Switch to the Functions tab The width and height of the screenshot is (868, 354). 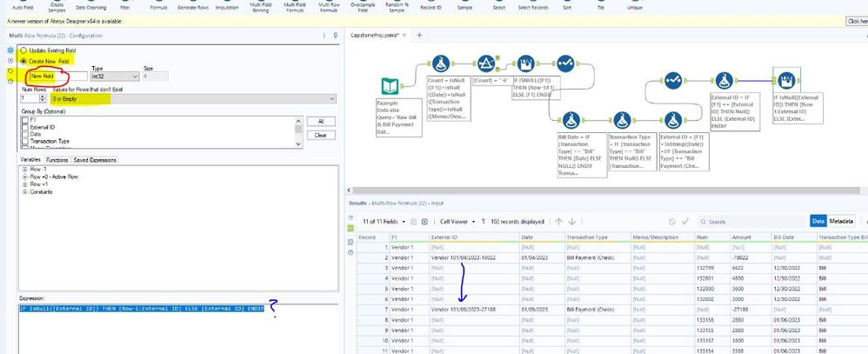[x=57, y=160]
